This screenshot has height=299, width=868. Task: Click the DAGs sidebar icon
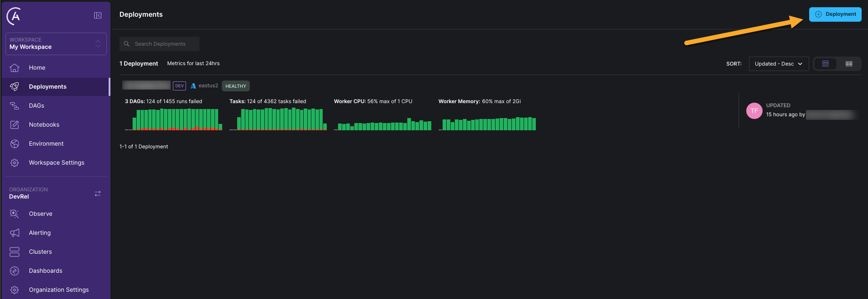point(14,106)
